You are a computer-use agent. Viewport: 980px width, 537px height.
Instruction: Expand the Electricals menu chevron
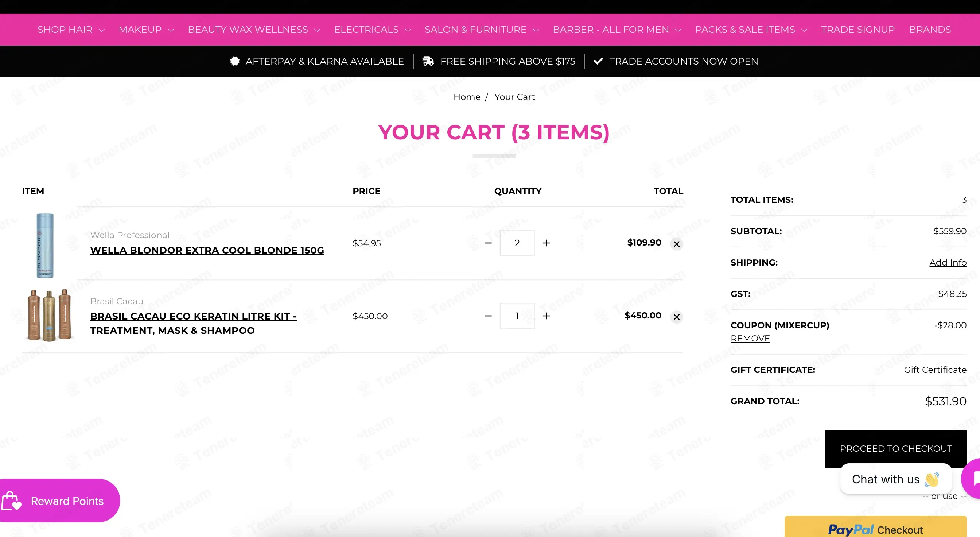408,30
